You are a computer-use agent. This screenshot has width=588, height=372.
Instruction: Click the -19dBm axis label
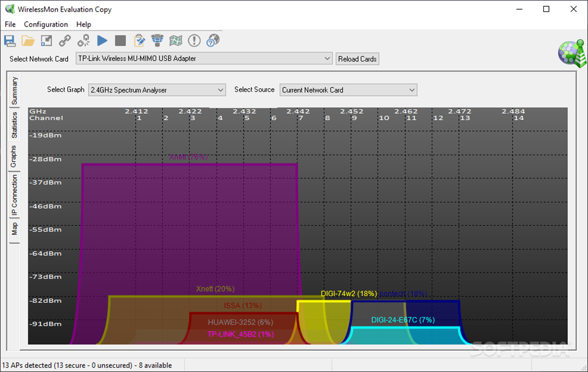pyautogui.click(x=45, y=136)
